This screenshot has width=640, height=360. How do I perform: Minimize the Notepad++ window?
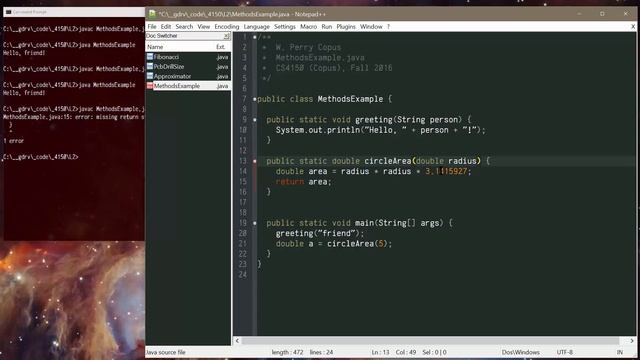click(x=579, y=14)
